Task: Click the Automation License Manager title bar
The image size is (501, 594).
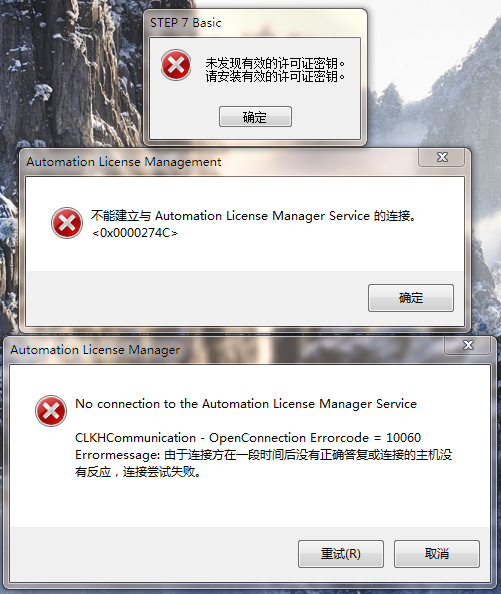Action: tap(225, 350)
